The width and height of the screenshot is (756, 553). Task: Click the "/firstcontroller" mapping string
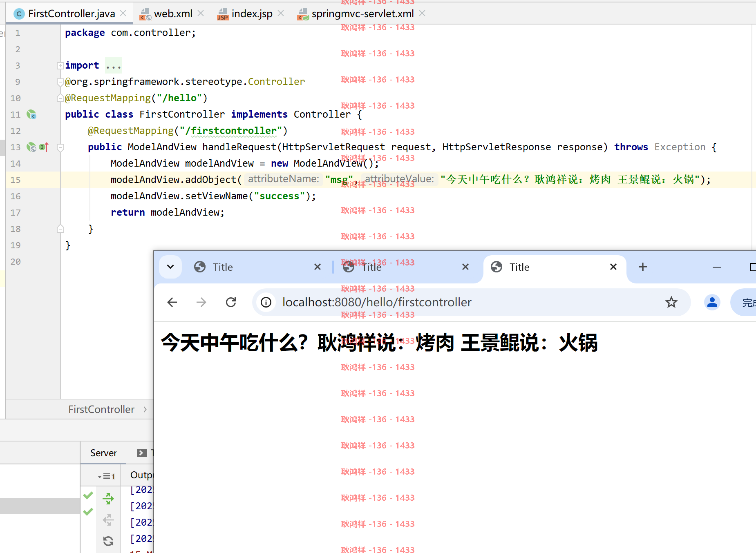231,131
